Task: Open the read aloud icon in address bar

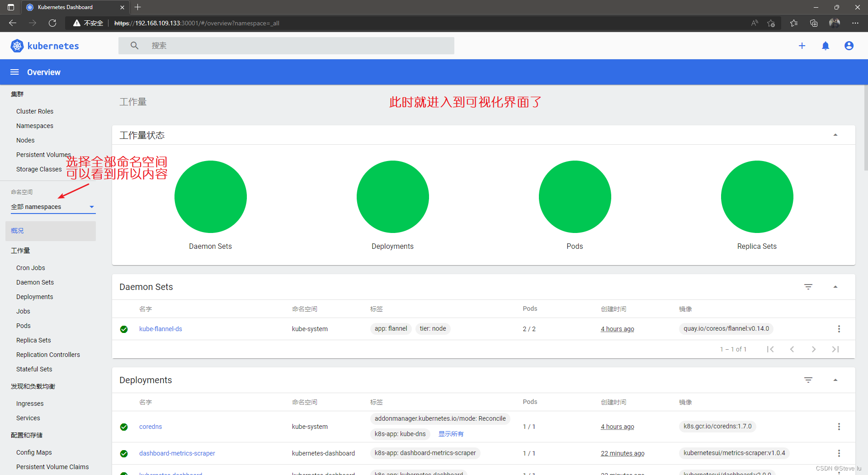Action: coord(755,23)
